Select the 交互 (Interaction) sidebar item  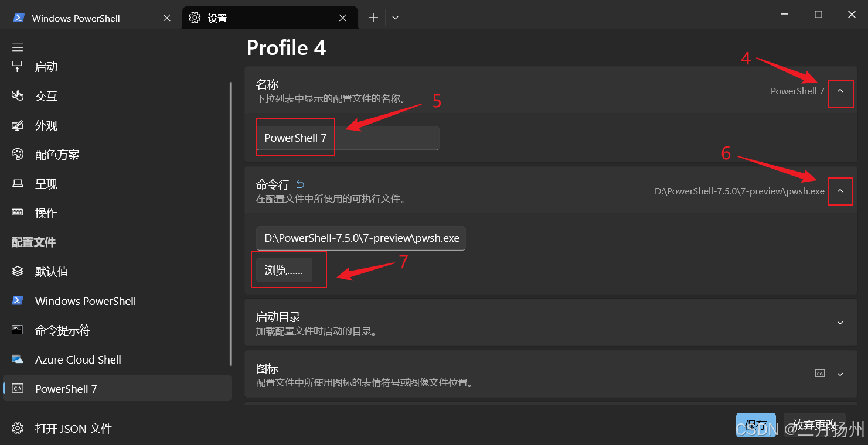coord(45,95)
